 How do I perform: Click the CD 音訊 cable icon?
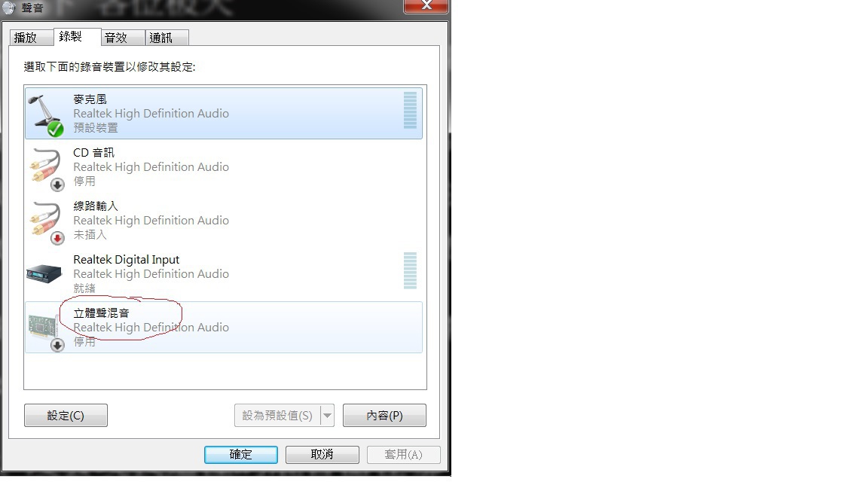[47, 169]
